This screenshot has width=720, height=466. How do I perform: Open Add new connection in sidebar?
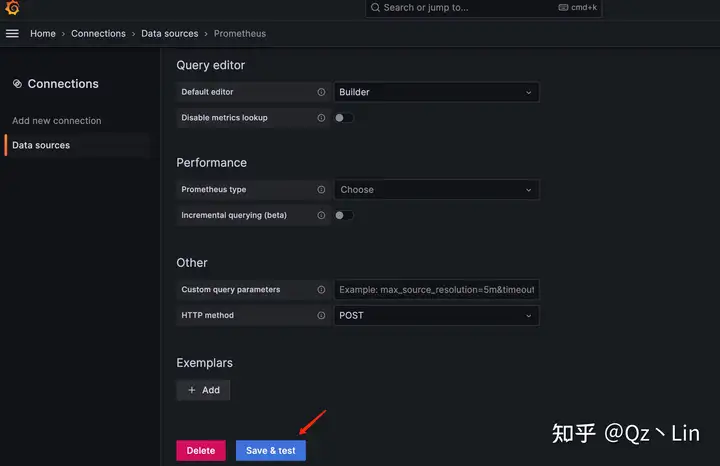point(56,121)
